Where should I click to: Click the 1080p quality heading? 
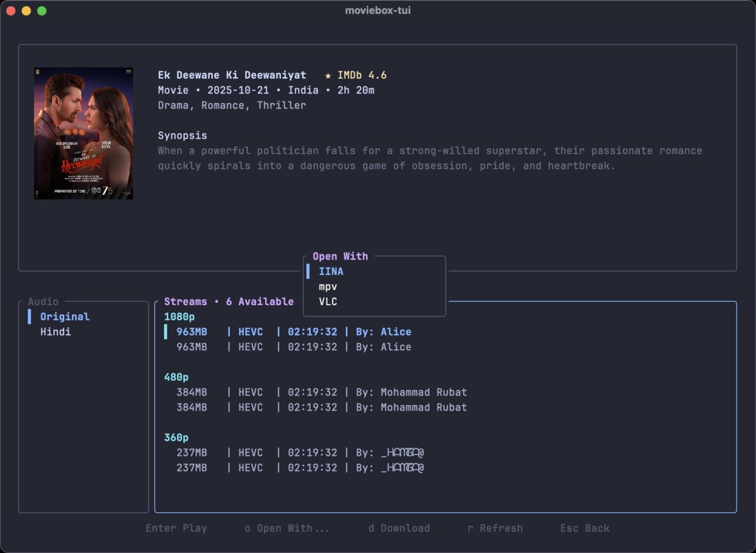(180, 317)
